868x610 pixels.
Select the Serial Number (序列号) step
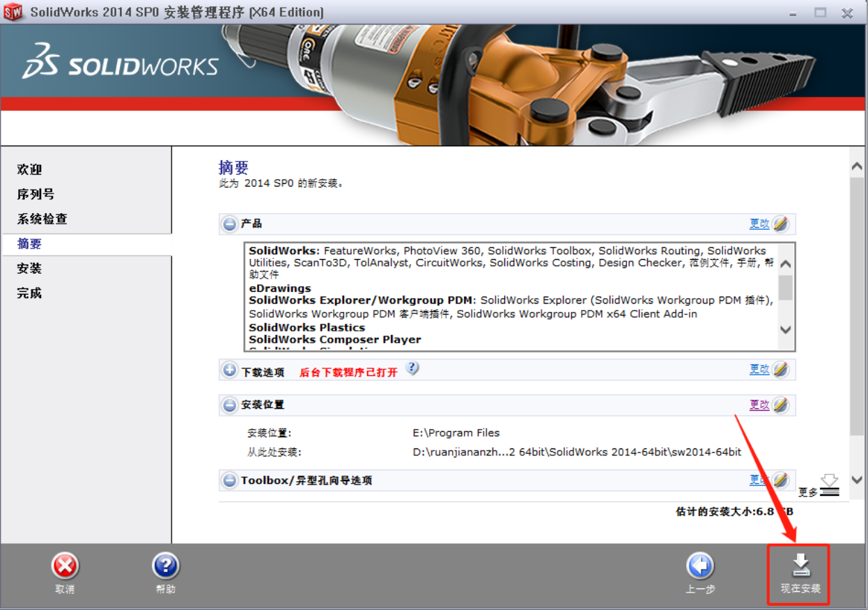pos(36,194)
